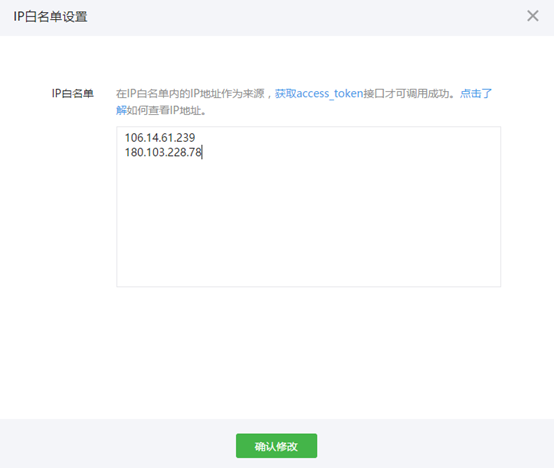This screenshot has height=468, width=554.
Task: Confirm changes with the 确认修改 button
Action: tap(276, 446)
